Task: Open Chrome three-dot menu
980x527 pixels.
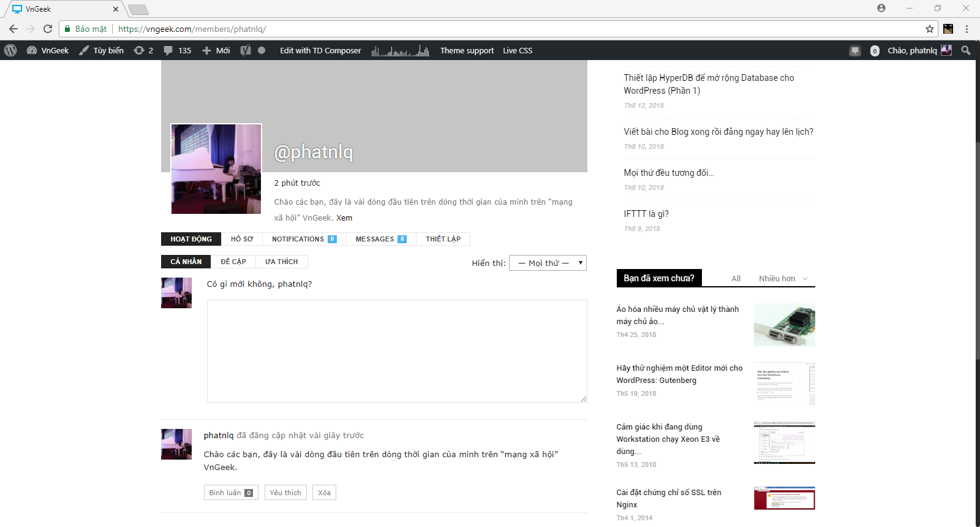Action: (x=967, y=29)
